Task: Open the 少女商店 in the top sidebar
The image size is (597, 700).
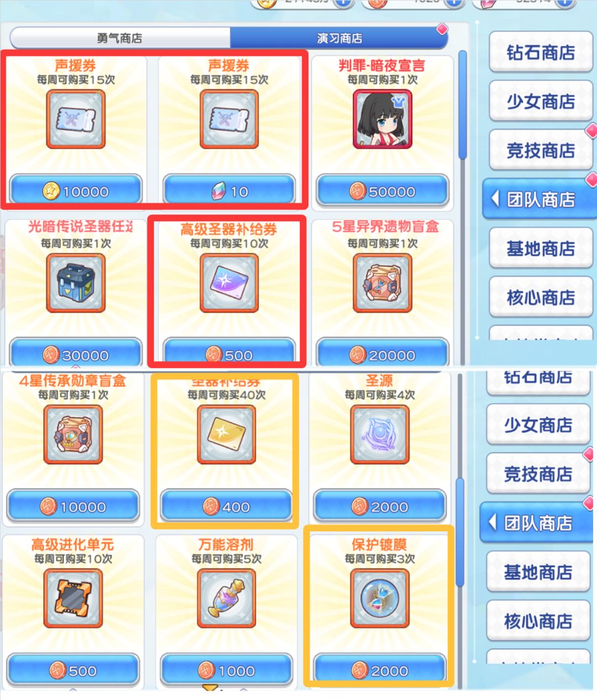Action: click(x=541, y=101)
